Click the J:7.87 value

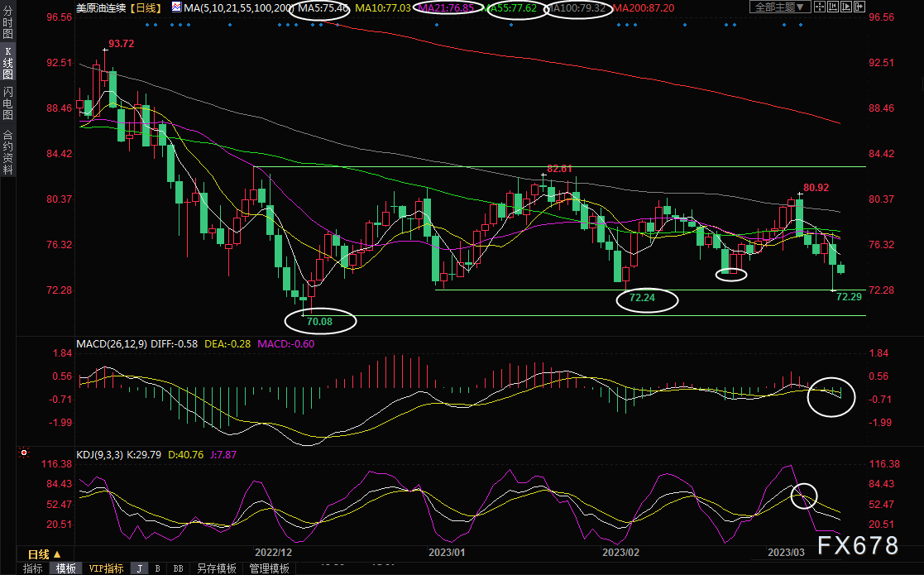[223, 455]
